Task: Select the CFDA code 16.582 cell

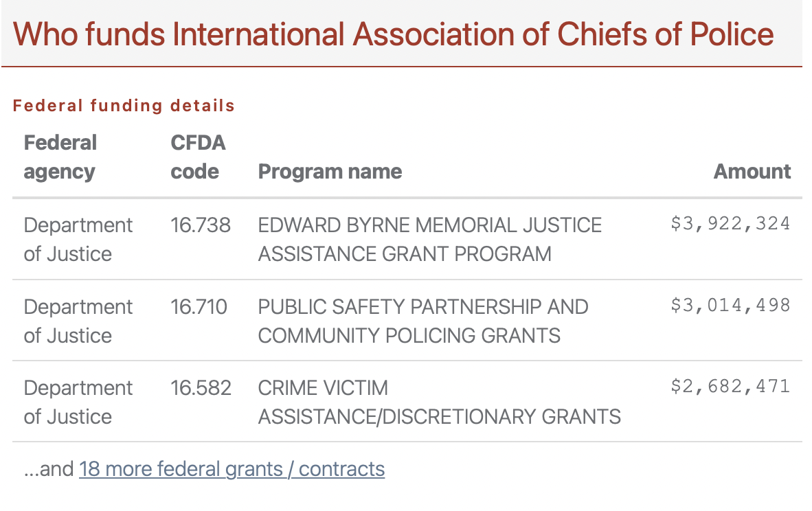Action: tap(201, 388)
